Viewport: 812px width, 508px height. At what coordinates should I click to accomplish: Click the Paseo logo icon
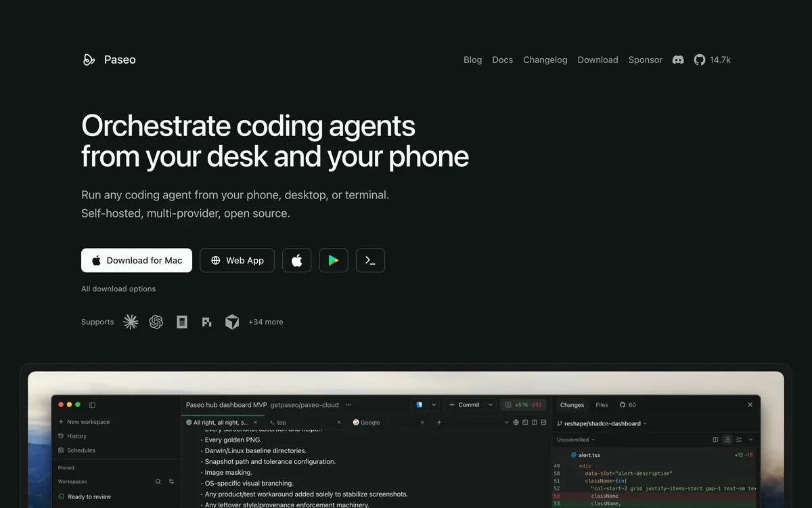[x=89, y=60]
